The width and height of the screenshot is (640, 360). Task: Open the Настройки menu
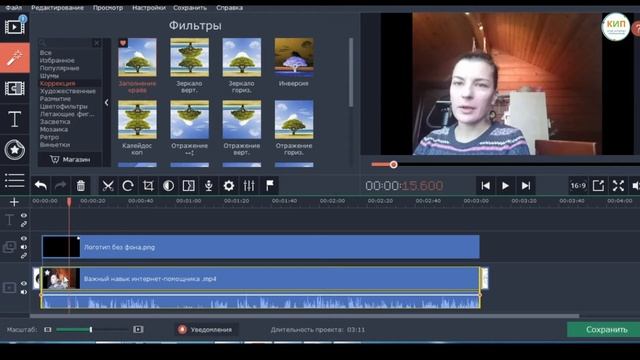pyautogui.click(x=149, y=8)
